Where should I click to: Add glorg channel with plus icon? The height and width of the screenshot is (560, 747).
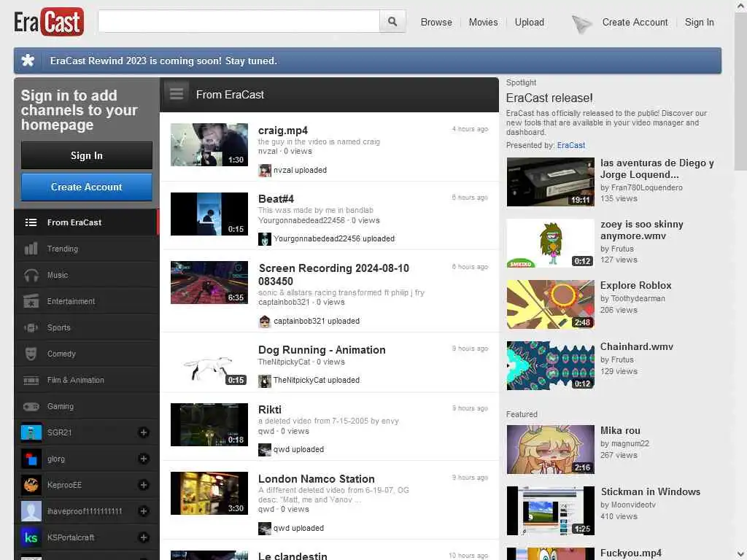(144, 459)
